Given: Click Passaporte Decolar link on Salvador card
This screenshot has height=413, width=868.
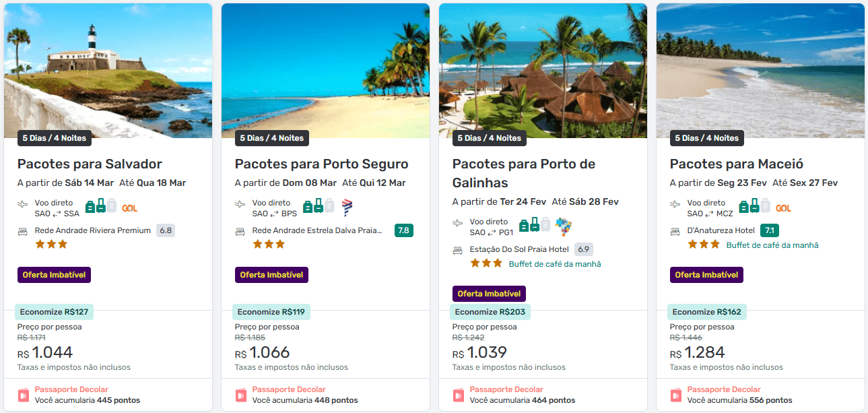Looking at the screenshot, I should coord(71,389).
